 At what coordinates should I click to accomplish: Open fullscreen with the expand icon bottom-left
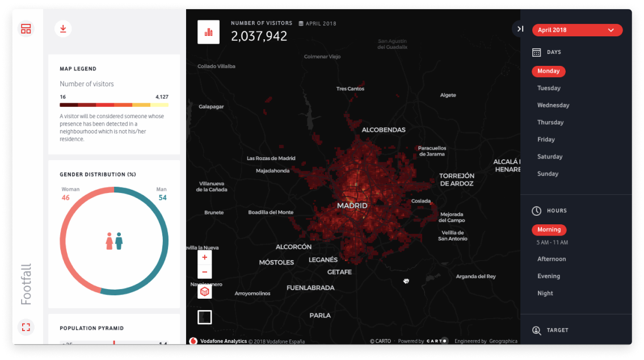(x=26, y=327)
